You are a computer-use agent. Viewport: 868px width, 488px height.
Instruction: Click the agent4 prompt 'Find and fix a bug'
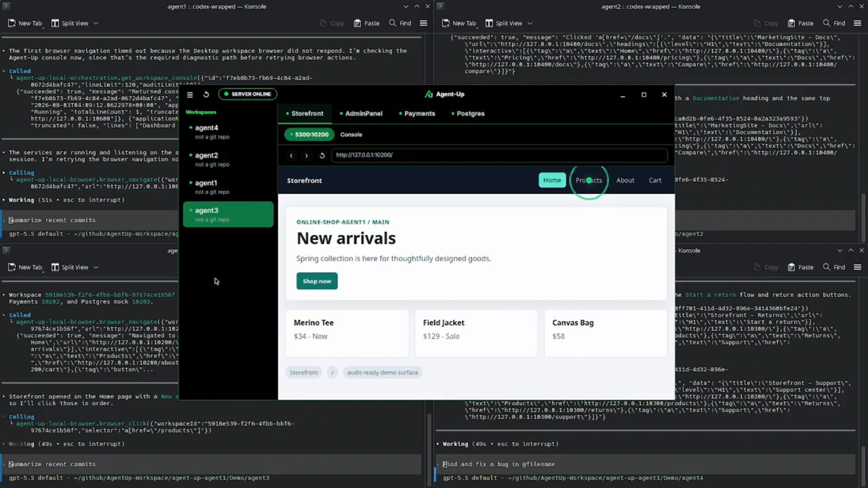[x=499, y=464]
